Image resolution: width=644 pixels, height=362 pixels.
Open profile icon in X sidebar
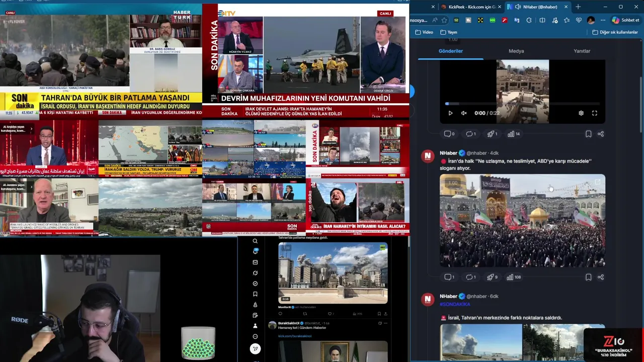pos(255,326)
